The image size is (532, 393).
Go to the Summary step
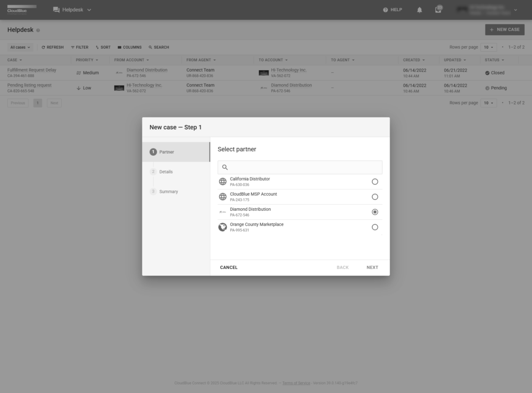(168, 192)
